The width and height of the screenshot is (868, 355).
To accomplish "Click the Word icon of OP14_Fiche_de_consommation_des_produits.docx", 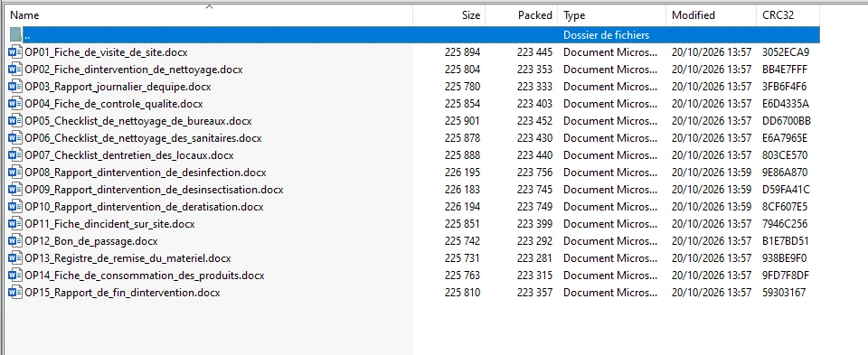I will tap(15, 276).
